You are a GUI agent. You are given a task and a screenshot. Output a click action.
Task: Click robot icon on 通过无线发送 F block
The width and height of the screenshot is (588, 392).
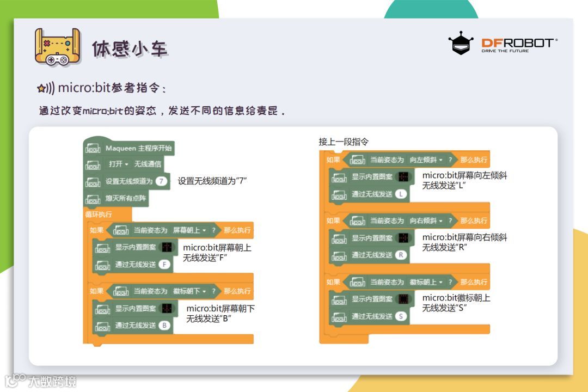(102, 265)
